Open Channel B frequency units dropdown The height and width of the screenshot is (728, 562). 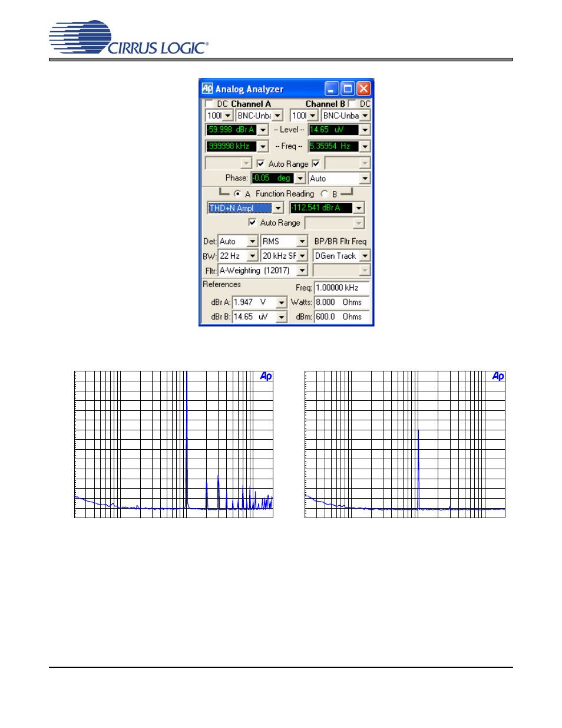[365, 146]
